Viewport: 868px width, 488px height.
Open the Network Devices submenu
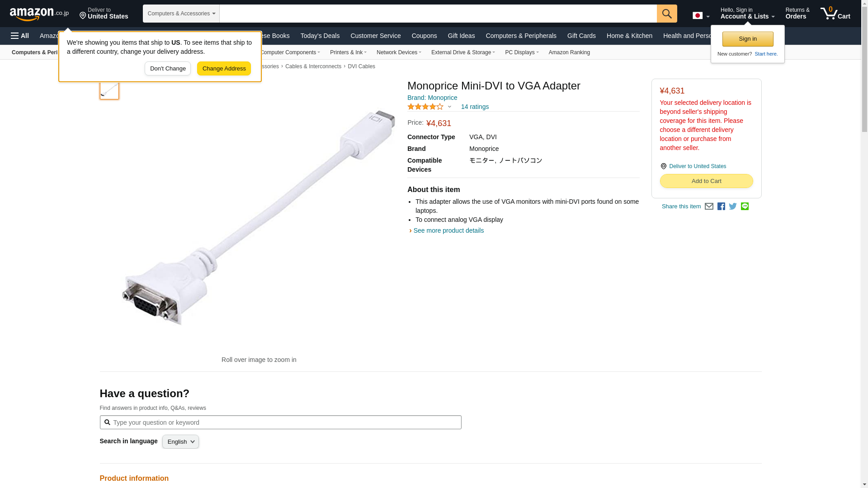pos(398,52)
